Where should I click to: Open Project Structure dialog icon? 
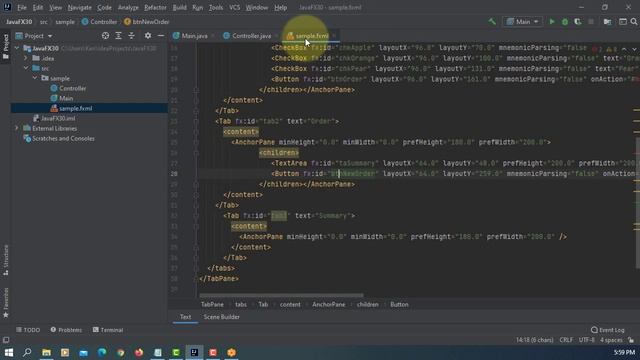click(x=607, y=22)
